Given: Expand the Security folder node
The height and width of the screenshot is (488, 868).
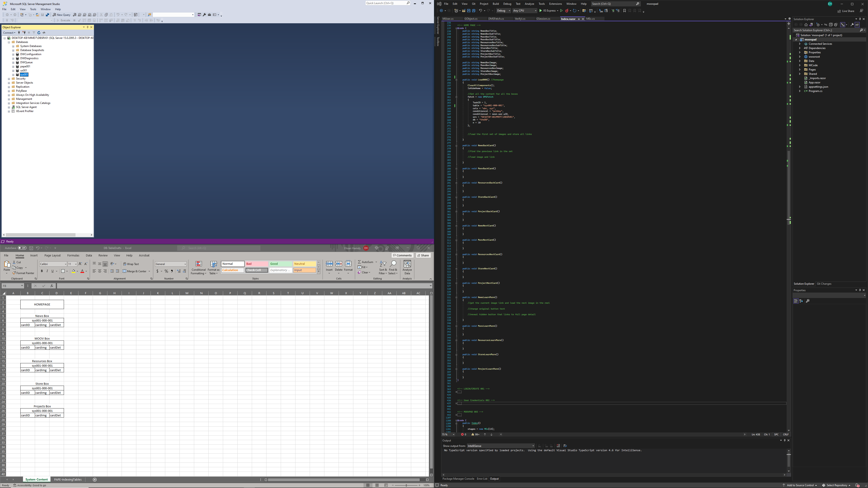Looking at the screenshot, I should [9, 79].
